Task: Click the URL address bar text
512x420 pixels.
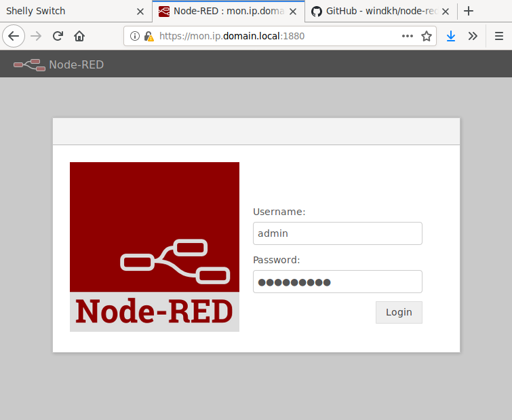Action: click(232, 36)
